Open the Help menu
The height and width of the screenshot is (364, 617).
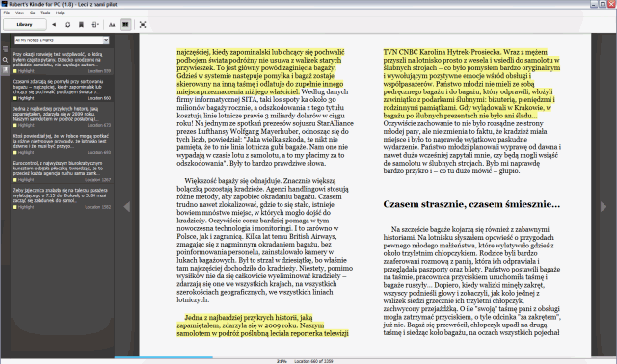tap(60, 13)
